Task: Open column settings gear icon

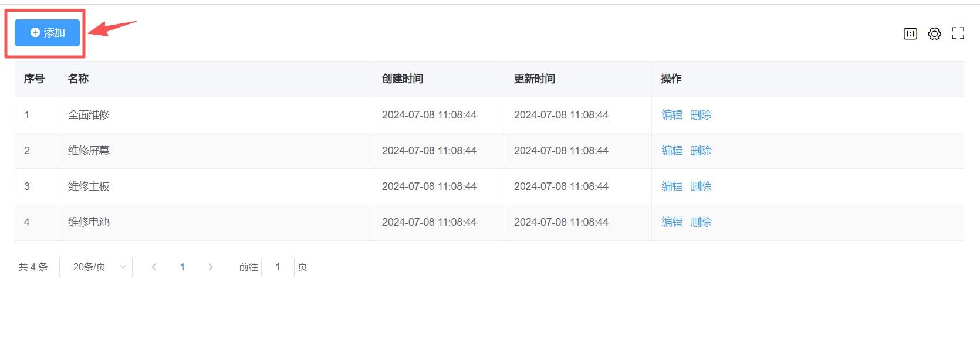Action: click(934, 34)
